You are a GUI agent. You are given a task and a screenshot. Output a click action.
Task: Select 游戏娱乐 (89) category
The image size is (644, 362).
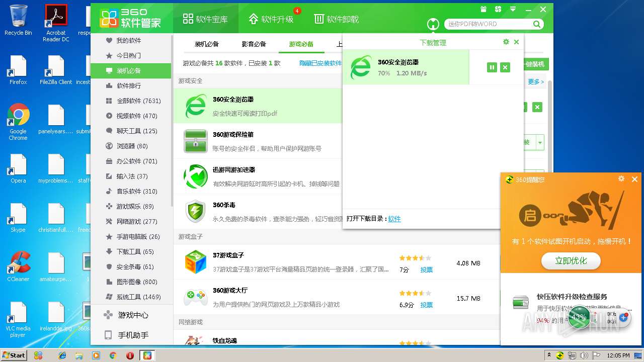click(x=131, y=206)
